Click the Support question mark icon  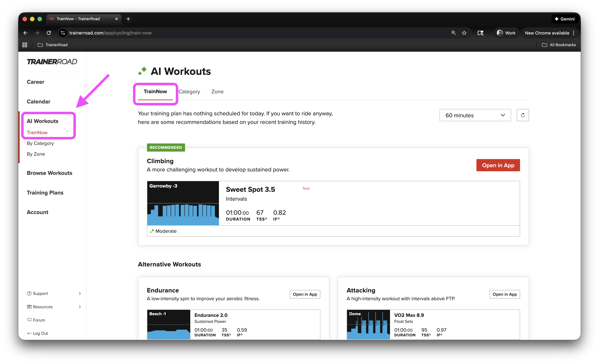pos(29,293)
